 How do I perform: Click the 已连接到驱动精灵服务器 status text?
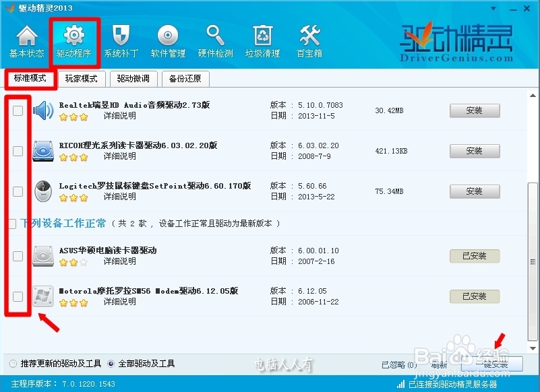[x=453, y=384]
